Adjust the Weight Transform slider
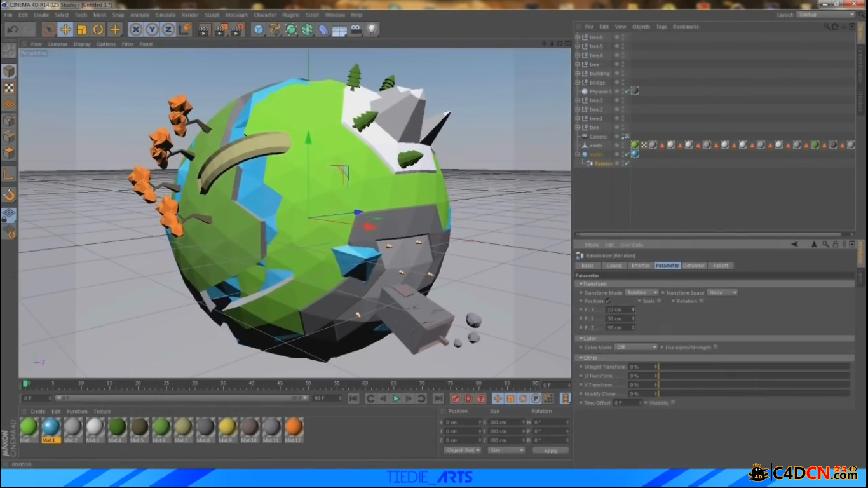868x488 pixels. (x=754, y=367)
